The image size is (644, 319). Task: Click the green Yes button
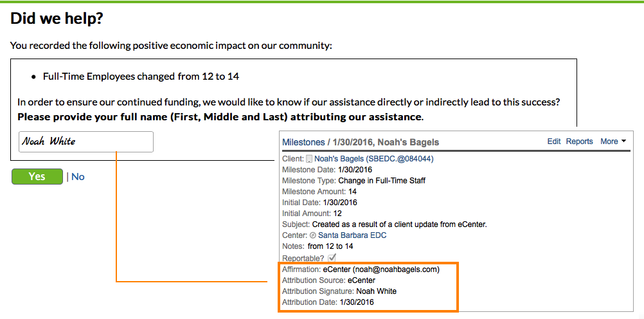[37, 176]
